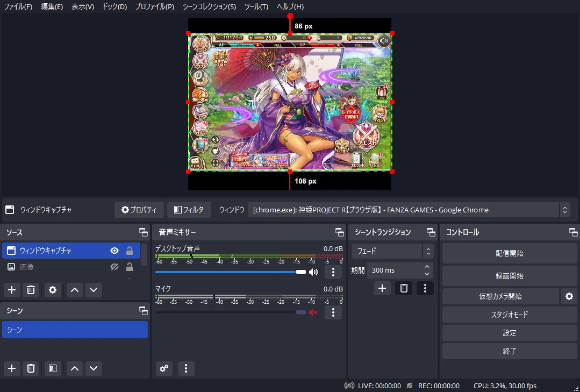
Task: Open 編集(E) menu
Action: [x=52, y=6]
